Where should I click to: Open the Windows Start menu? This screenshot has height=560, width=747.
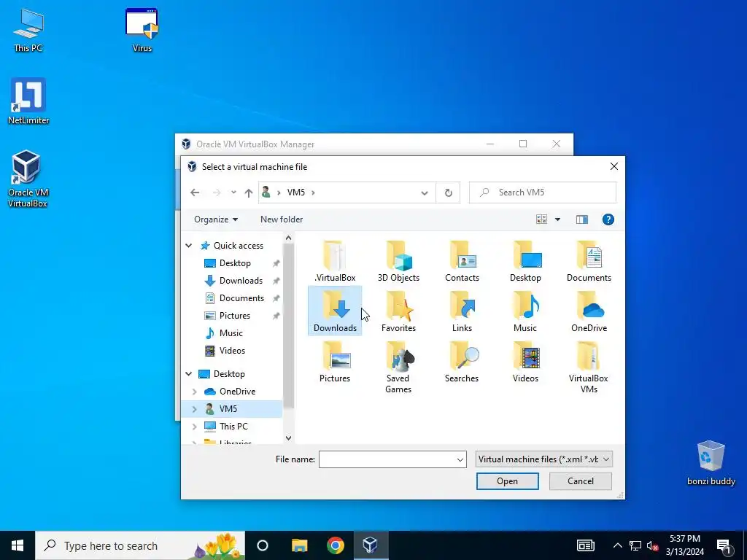point(18,545)
